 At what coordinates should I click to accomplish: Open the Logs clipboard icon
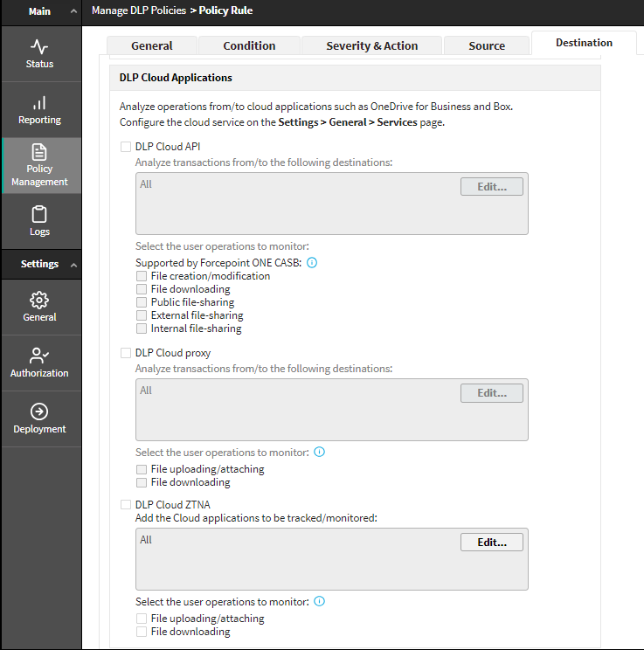(x=39, y=215)
